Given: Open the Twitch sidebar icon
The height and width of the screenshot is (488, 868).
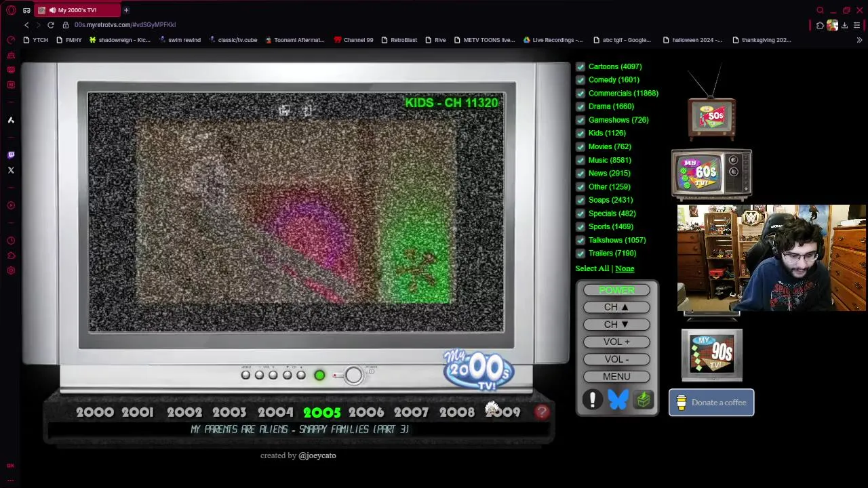Looking at the screenshot, I should [x=11, y=155].
